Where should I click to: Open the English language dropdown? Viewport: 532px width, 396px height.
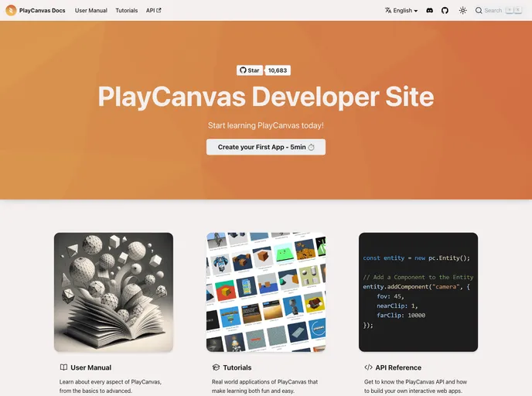click(x=401, y=11)
